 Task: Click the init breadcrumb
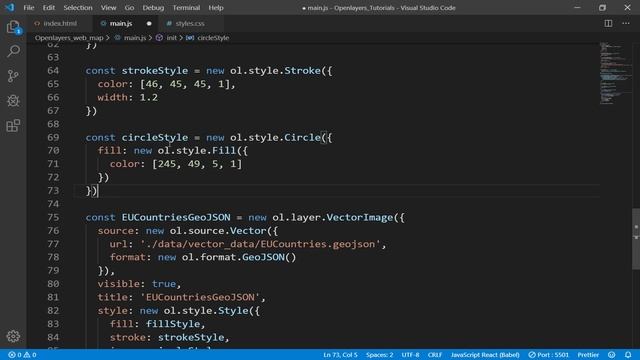(171, 38)
